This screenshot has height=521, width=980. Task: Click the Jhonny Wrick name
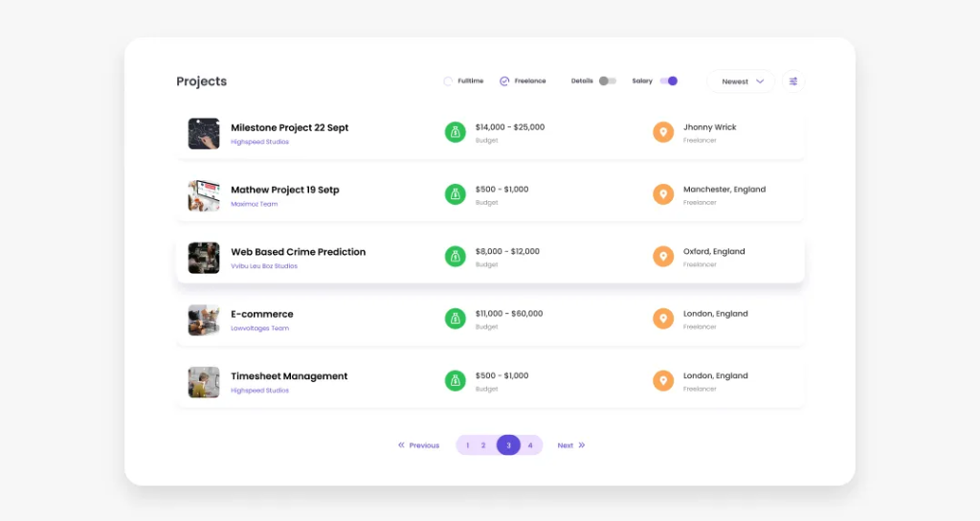(x=709, y=127)
